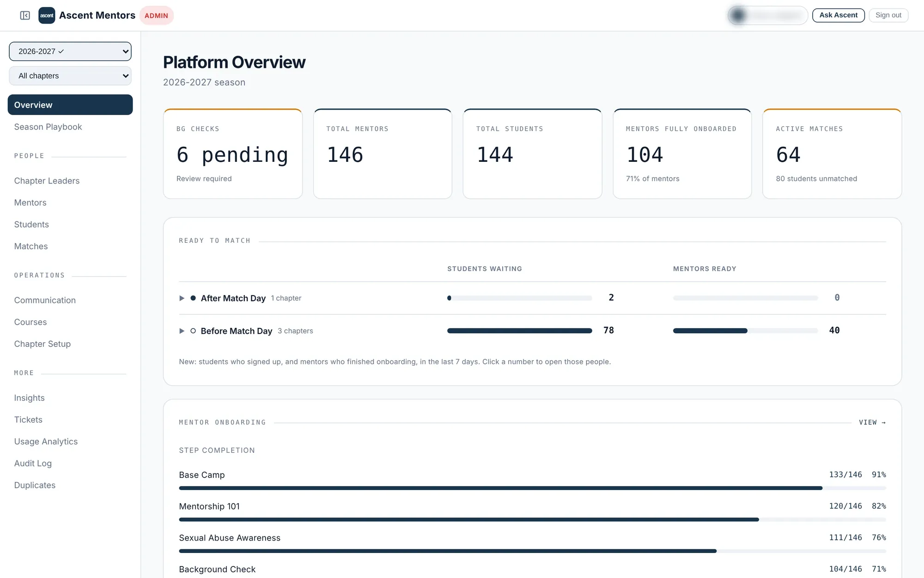The image size is (924, 578).
Task: Click the Base Camp progress bar
Action: click(532, 488)
